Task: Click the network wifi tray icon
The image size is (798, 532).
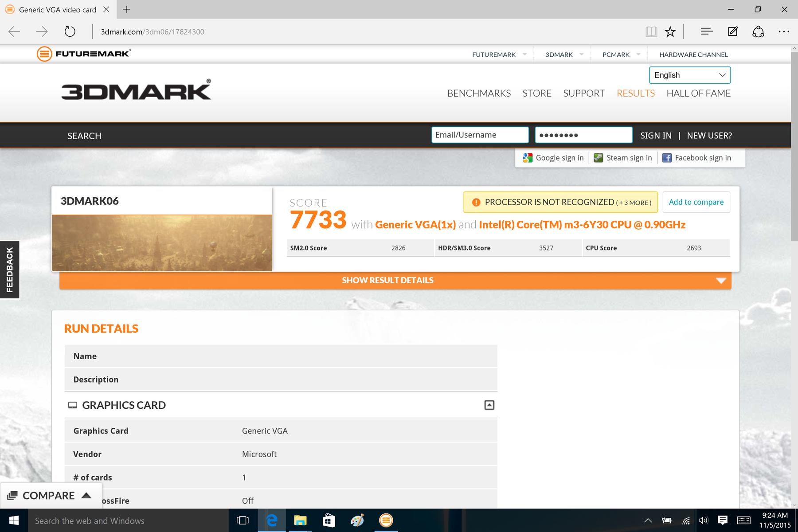Action: pos(686,520)
